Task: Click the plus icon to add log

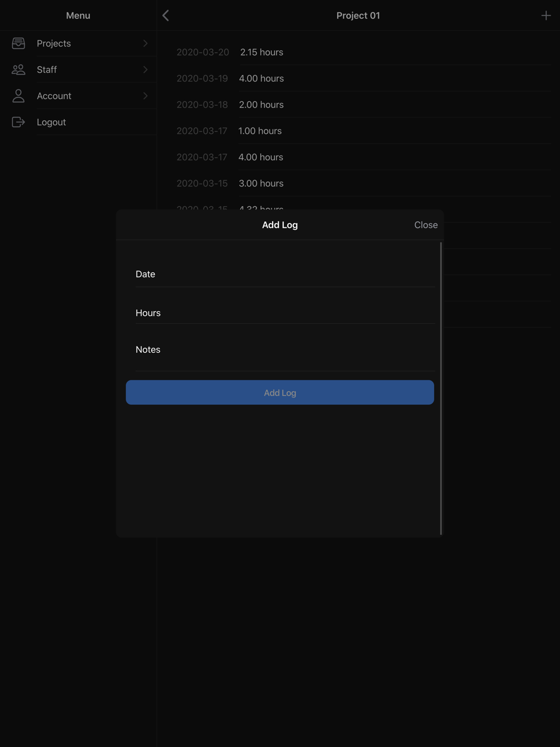Action: (x=546, y=16)
